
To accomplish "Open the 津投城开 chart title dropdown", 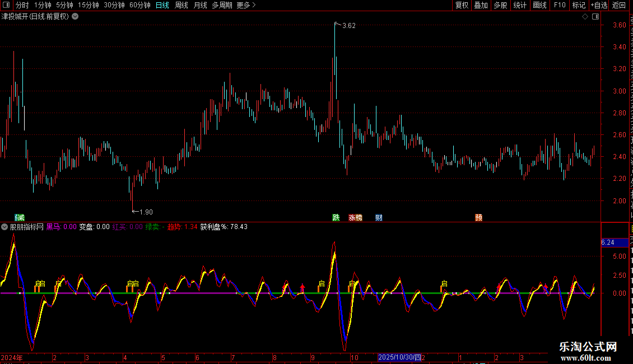I will tap(75, 17).
